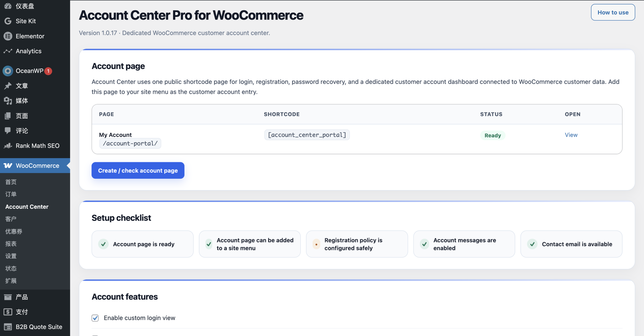Click the media icon beside 媒体
Viewport: 644px width, 336px height.
pyautogui.click(x=8, y=101)
